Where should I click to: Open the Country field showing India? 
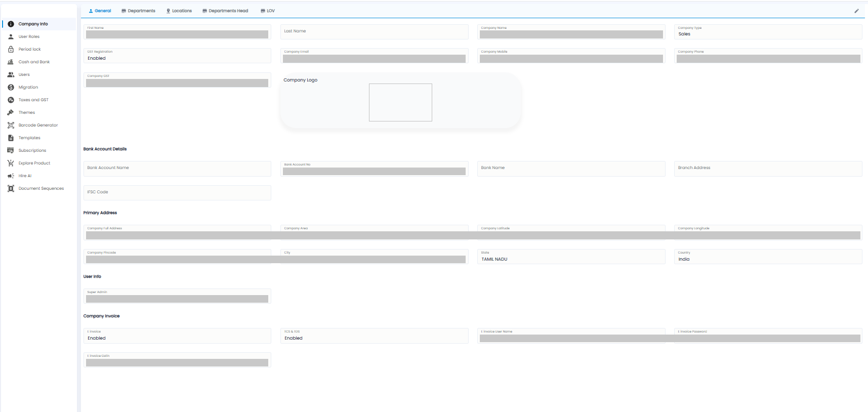(x=768, y=257)
